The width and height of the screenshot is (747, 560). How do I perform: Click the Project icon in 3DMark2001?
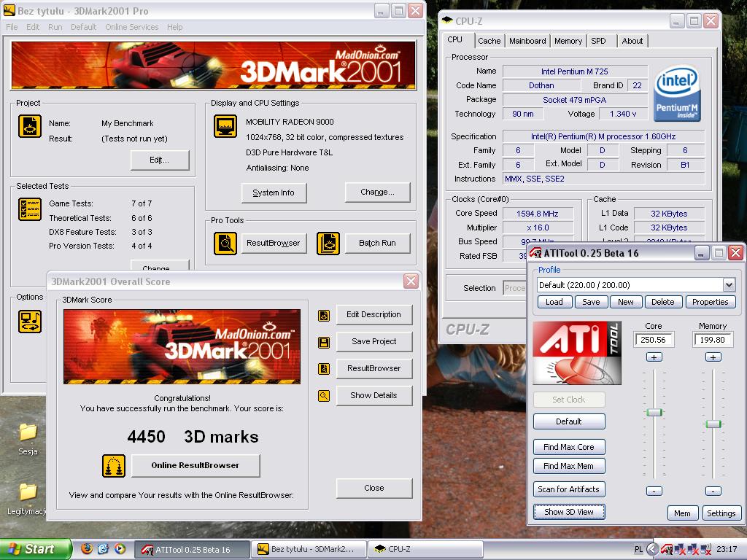29,126
